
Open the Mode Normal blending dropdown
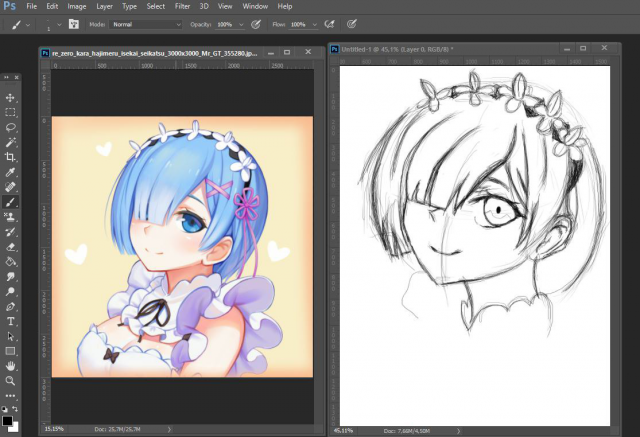146,24
